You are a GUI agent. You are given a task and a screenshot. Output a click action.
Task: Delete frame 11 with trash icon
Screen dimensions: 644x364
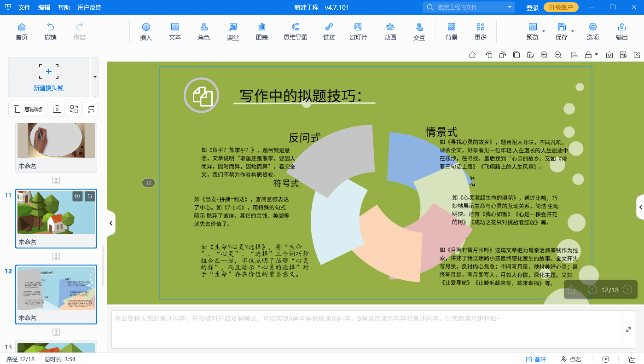[90, 196]
